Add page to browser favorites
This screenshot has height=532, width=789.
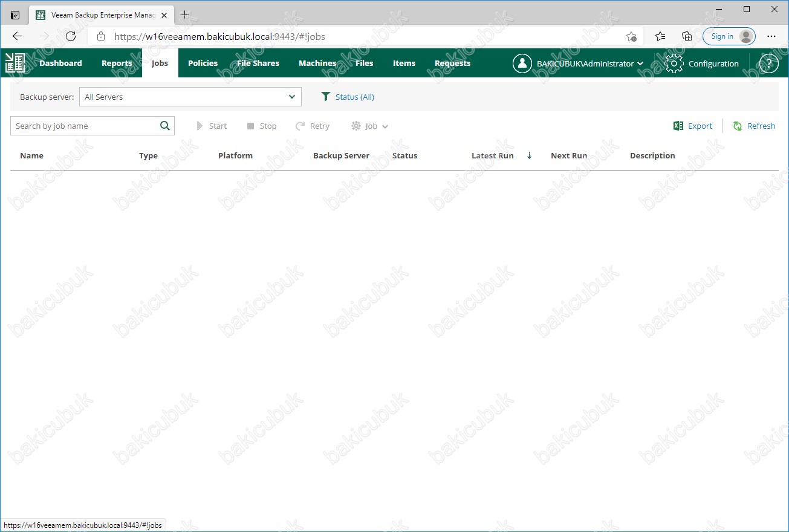(x=631, y=36)
